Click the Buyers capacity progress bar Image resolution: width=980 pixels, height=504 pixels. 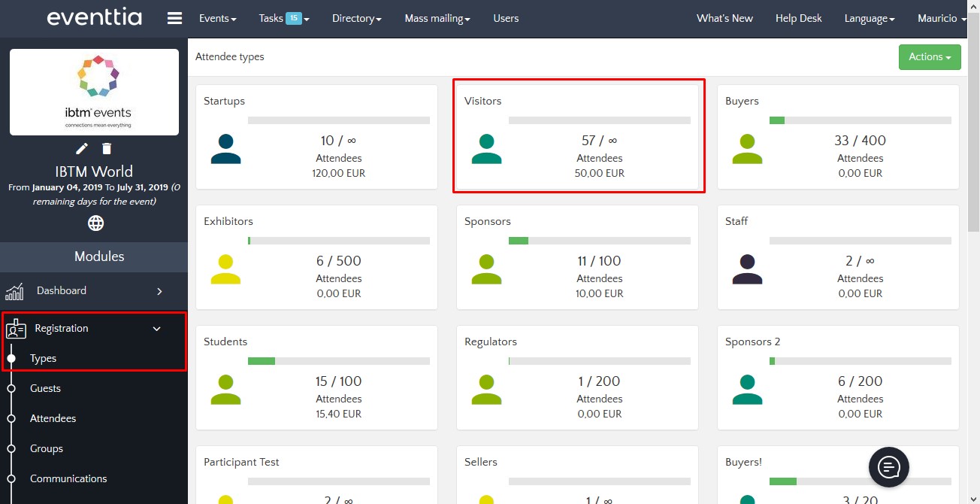coord(860,120)
